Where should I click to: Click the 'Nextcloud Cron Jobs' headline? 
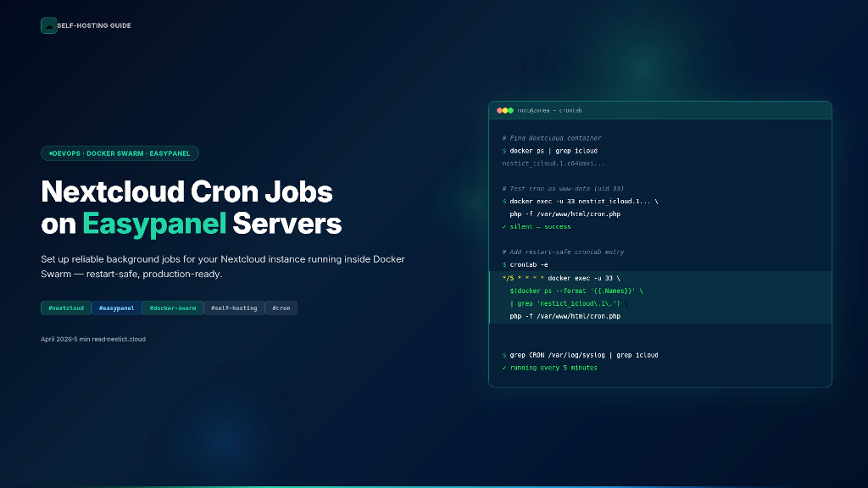(x=186, y=191)
